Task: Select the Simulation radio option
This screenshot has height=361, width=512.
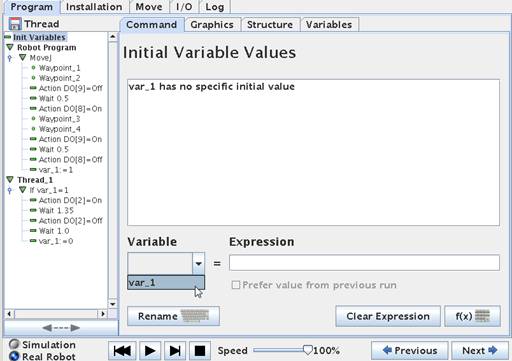Action: click(x=14, y=344)
